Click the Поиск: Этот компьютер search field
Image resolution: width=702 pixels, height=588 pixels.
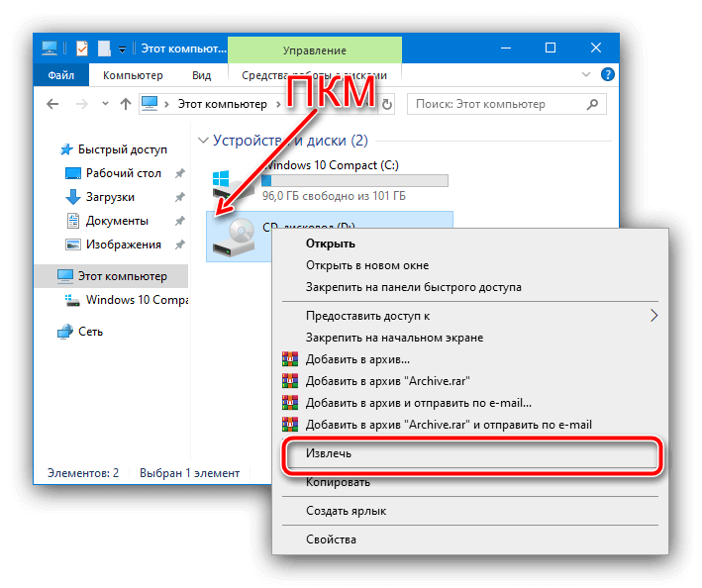[x=506, y=104]
